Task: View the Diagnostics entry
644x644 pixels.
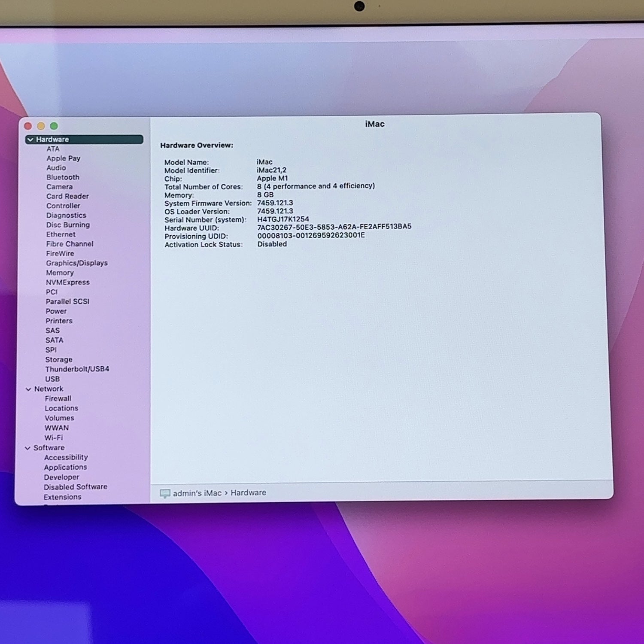Action: (66, 216)
